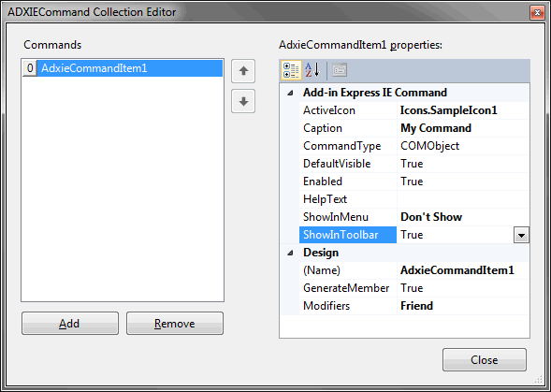Select AdxieCommandItem1 in Commands list

click(x=123, y=68)
